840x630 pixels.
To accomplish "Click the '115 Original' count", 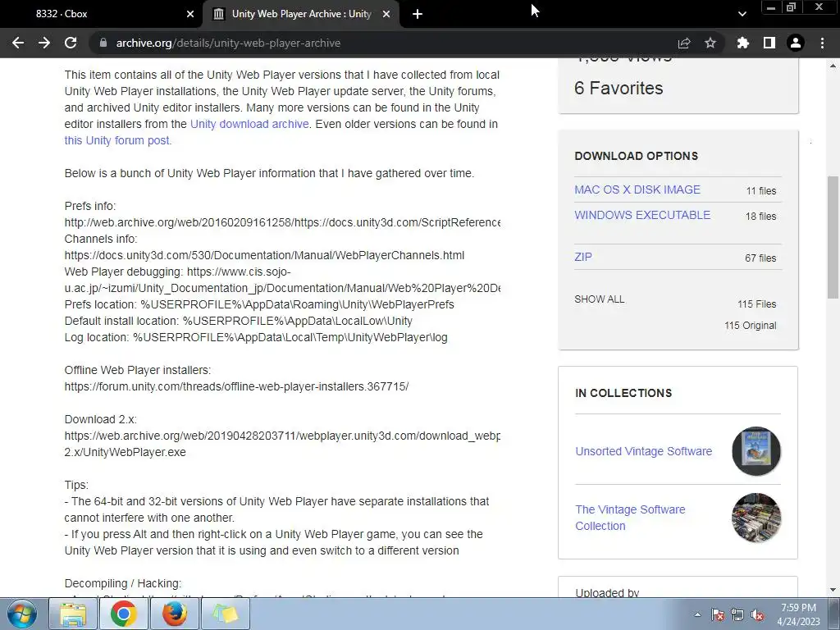I will (750, 325).
